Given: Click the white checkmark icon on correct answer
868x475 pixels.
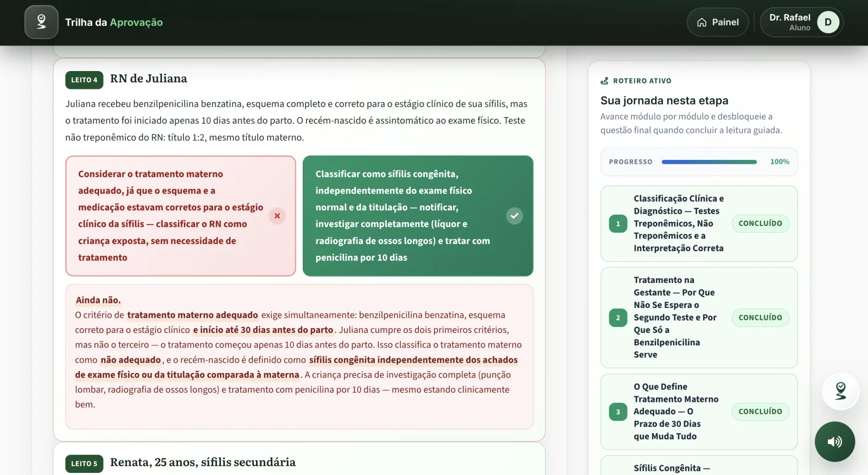Looking at the screenshot, I should 514,216.
